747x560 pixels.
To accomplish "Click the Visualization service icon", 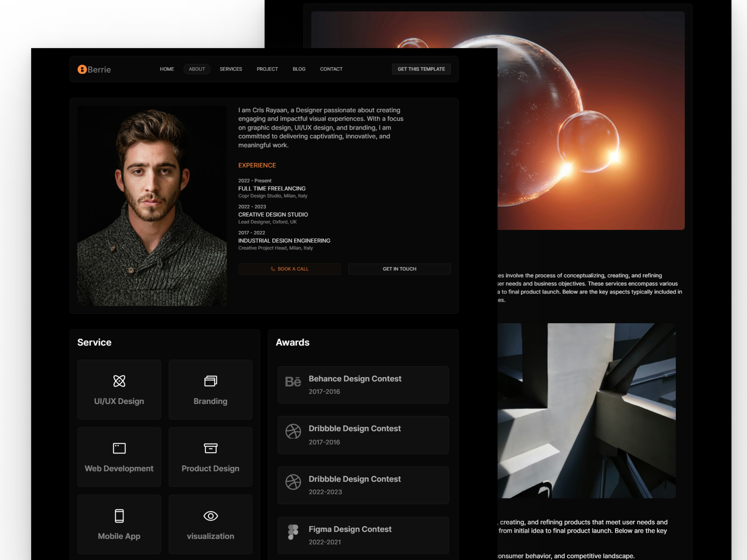I will click(x=210, y=515).
